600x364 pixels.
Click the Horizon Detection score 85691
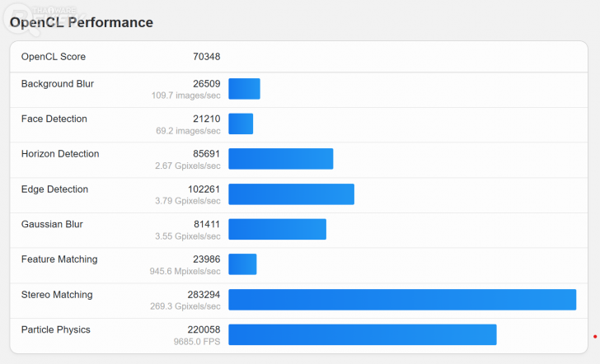click(207, 154)
